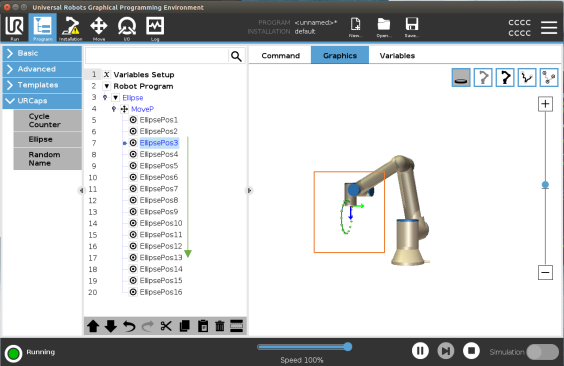The width and height of the screenshot is (564, 366).
Task: Click the undo arrow icon
Action: 129,326
